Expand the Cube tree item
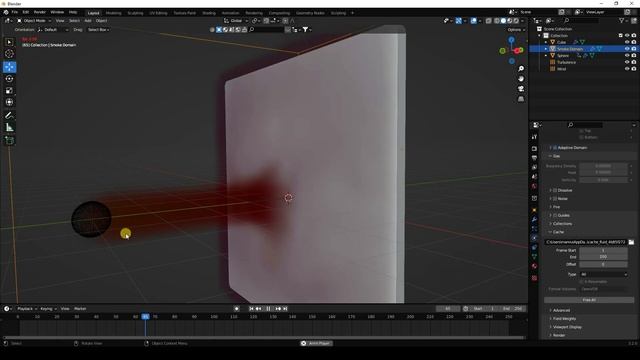This screenshot has width=640, height=360. pyautogui.click(x=546, y=42)
